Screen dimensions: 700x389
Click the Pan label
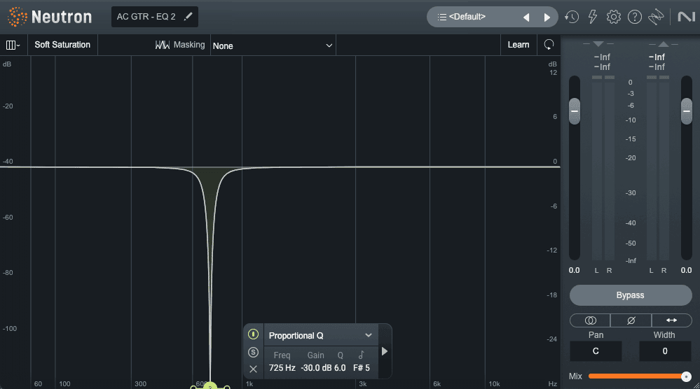(x=596, y=335)
